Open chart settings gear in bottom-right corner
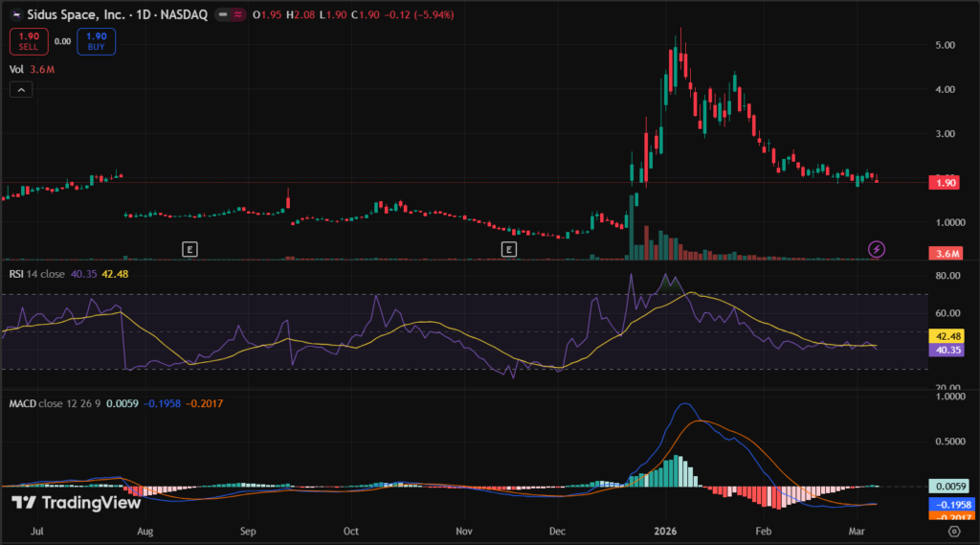 pos(953,530)
